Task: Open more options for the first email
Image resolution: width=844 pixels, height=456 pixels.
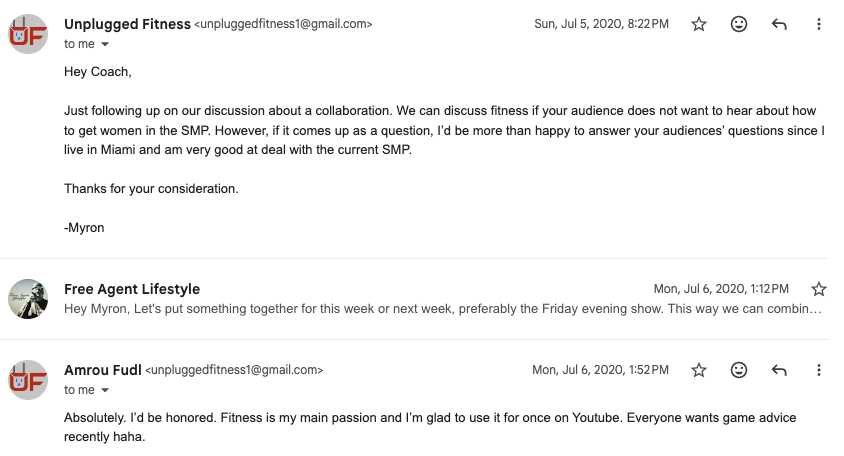Action: coord(819,24)
